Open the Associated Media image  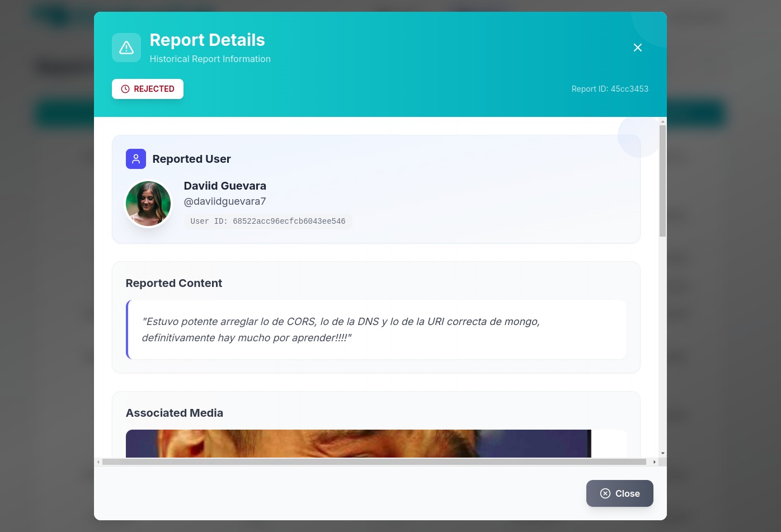click(x=358, y=444)
